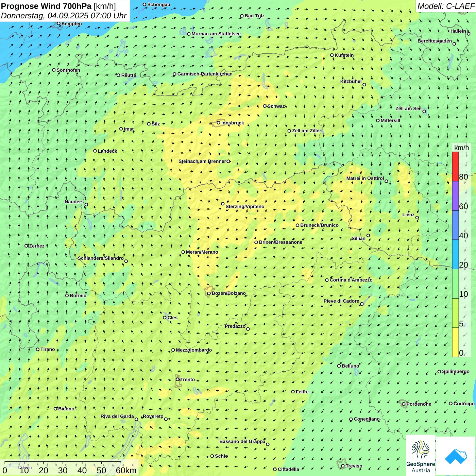Click the Tirano location marker

coord(38,349)
